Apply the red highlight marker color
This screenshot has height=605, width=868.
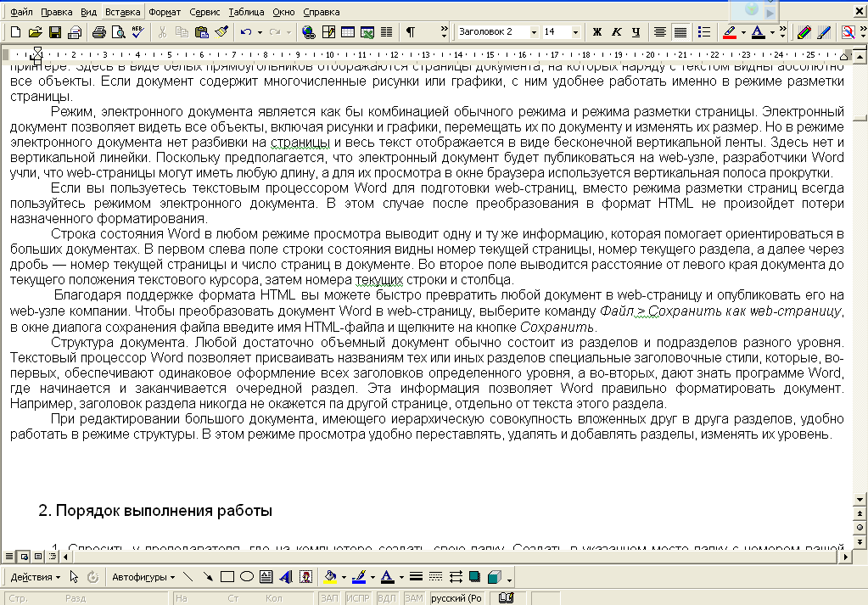[730, 32]
